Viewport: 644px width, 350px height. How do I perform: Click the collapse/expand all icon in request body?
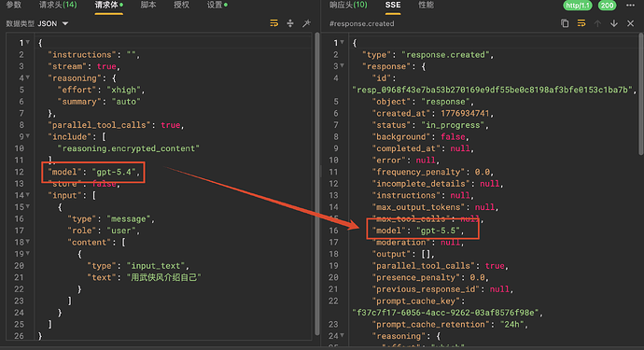point(290,23)
